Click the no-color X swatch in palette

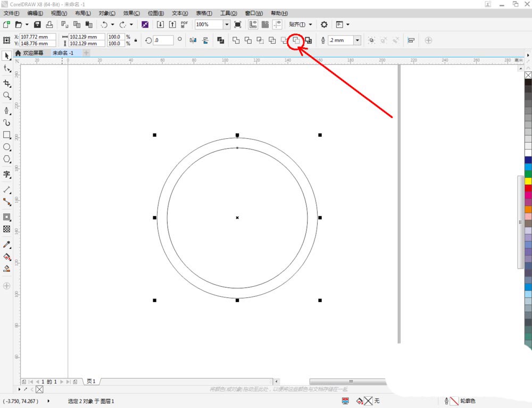528,75
